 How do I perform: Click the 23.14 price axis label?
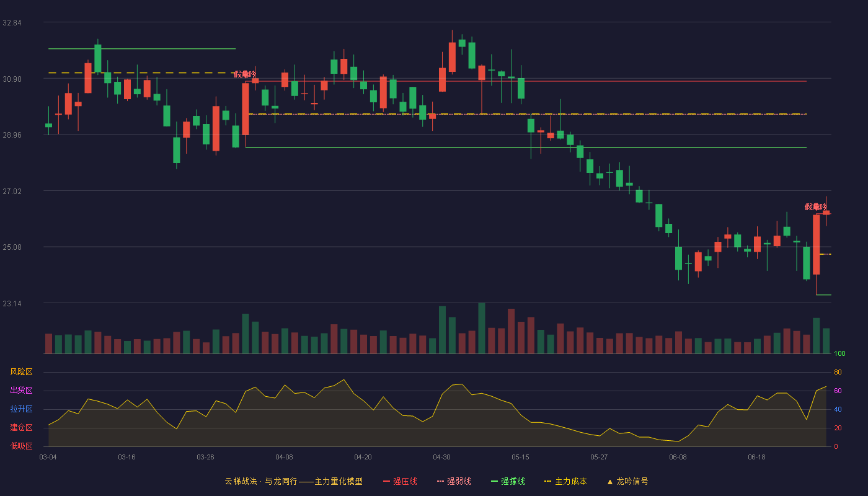12,304
